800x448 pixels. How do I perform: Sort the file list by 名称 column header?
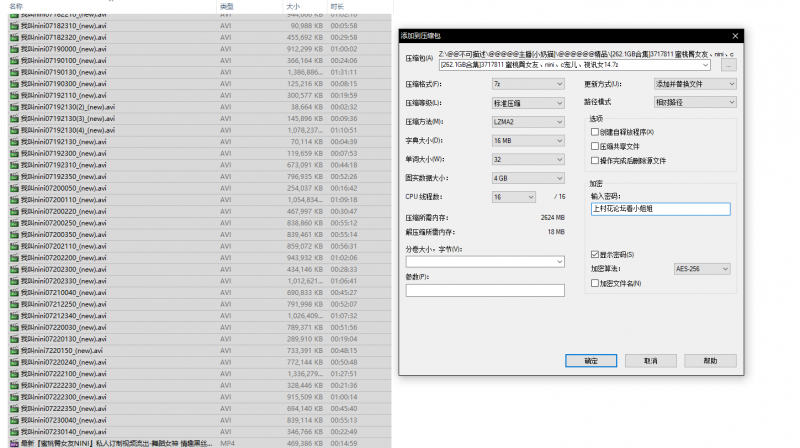(16, 6)
